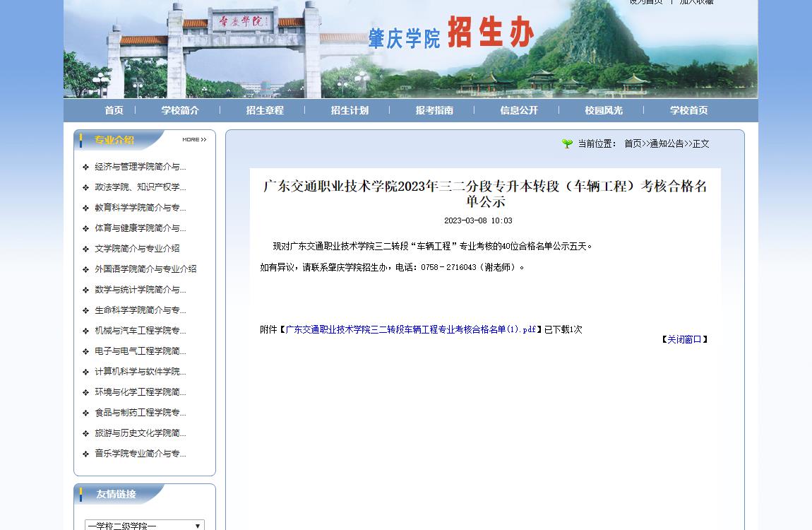Go to 学校首页 in the navigation bar

688,110
